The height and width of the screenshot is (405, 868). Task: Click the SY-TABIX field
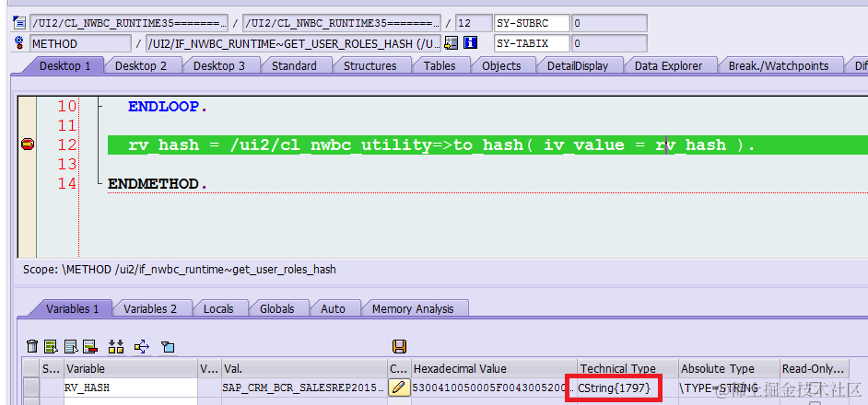click(x=532, y=43)
